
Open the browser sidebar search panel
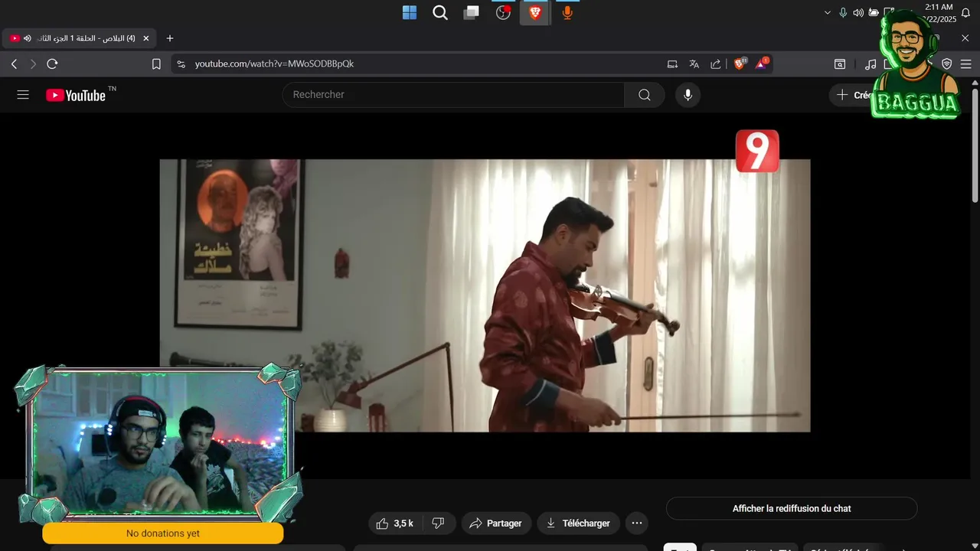[840, 64]
